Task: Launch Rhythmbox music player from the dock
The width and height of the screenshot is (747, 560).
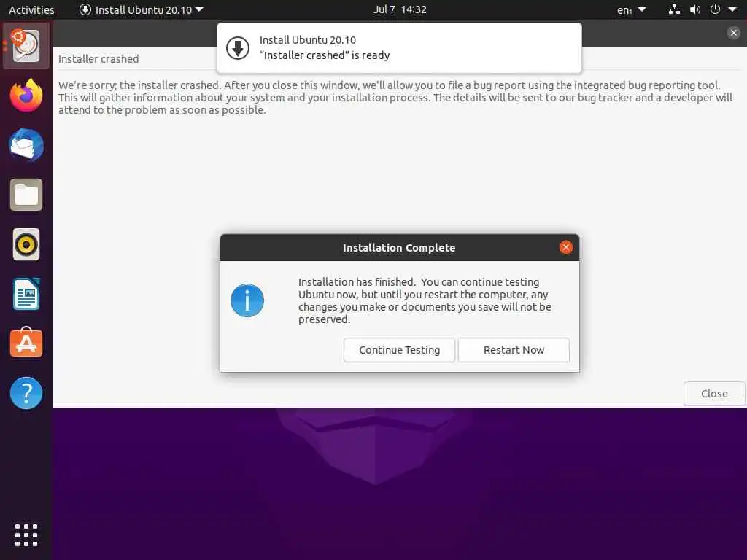Action: pyautogui.click(x=26, y=244)
